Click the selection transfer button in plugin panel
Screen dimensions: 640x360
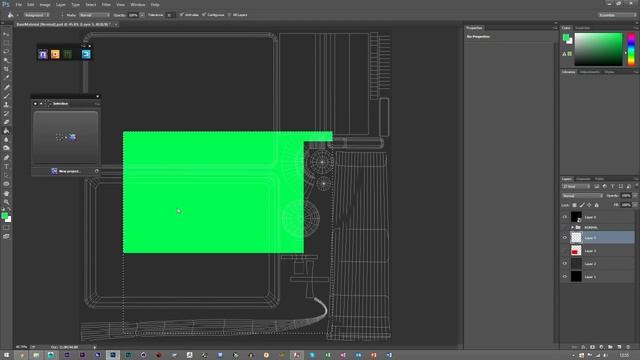click(66, 137)
